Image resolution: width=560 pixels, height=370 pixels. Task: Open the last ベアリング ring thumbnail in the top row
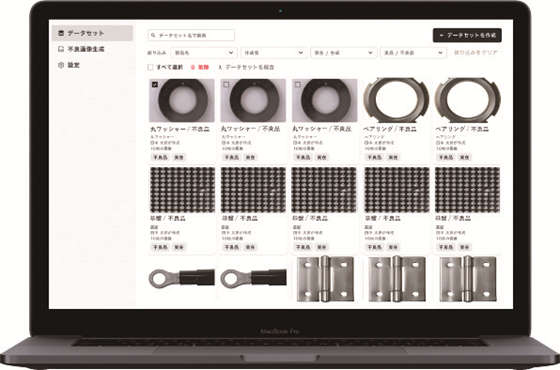coord(468,100)
